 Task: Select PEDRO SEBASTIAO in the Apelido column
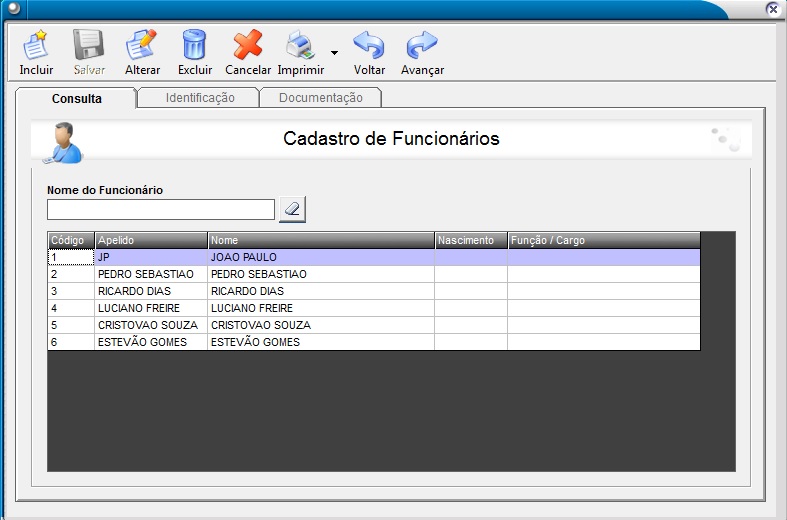151,275
